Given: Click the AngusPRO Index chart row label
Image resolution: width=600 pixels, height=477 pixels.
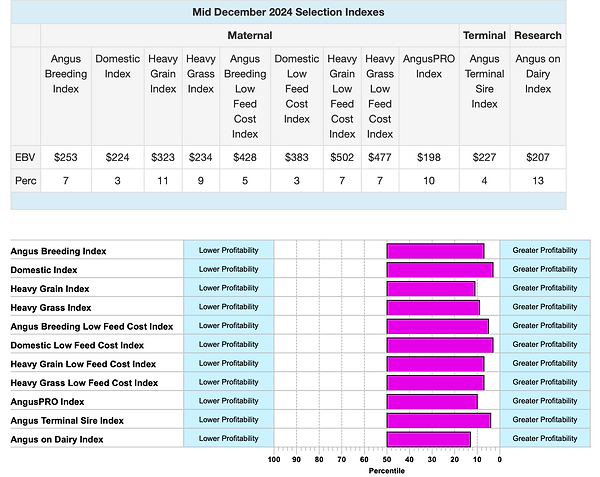Looking at the screenshot, I should point(47,402).
